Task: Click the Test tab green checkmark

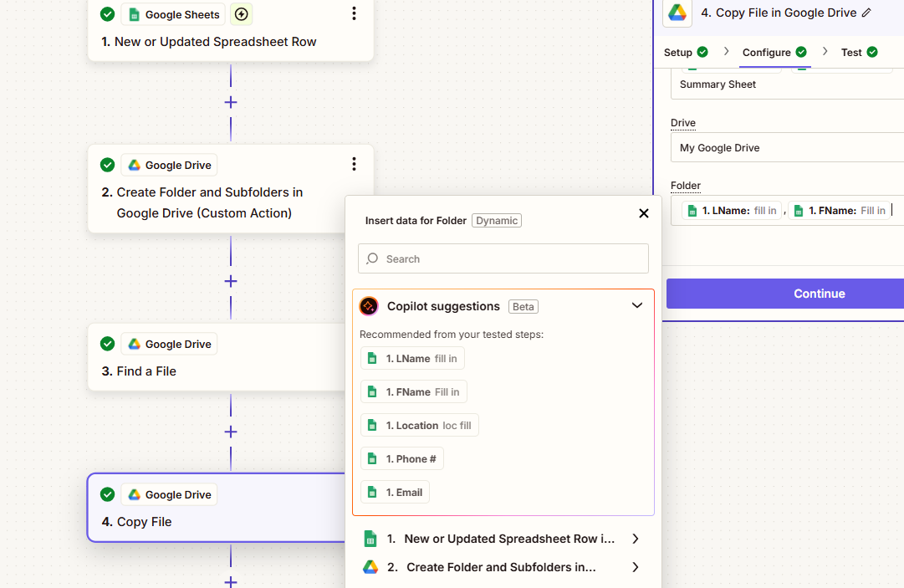Action: 872,52
